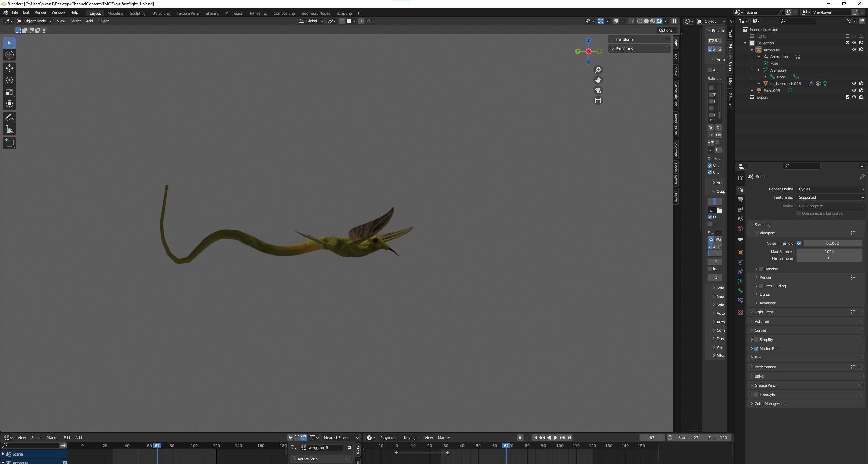Open the Object Mode dropdown
This screenshot has height=464, width=868.
pyautogui.click(x=34, y=21)
